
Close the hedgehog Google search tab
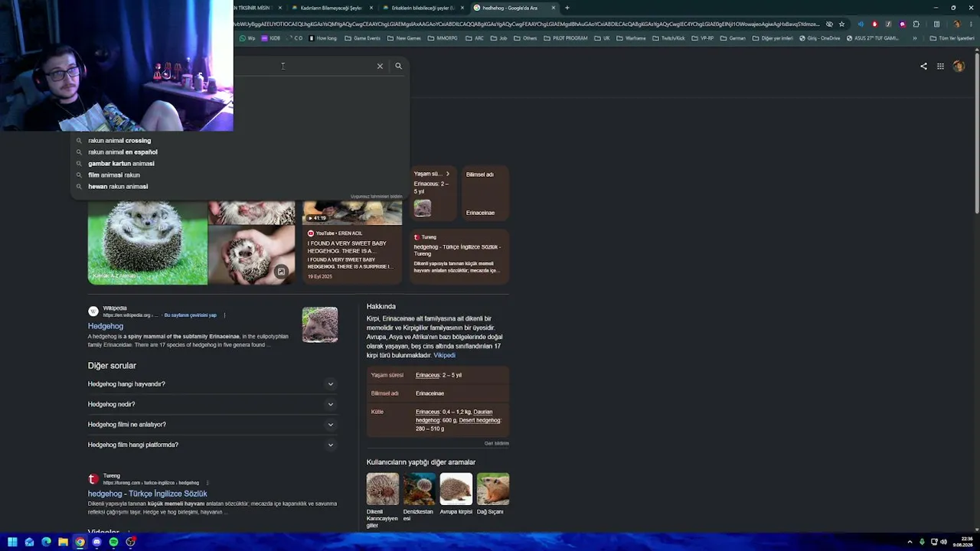(553, 8)
